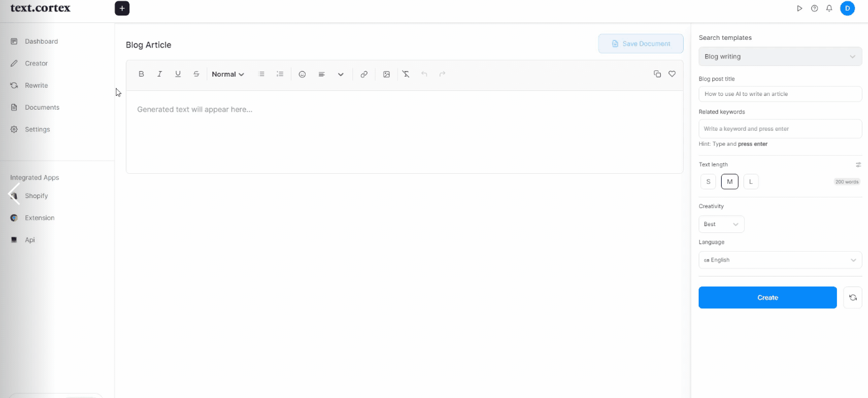Insert an image with the image icon
Screen dimensions: 868x398
pos(387,74)
